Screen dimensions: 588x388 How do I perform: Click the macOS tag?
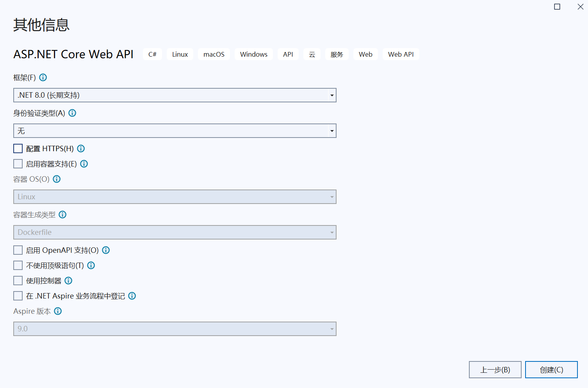tap(214, 54)
